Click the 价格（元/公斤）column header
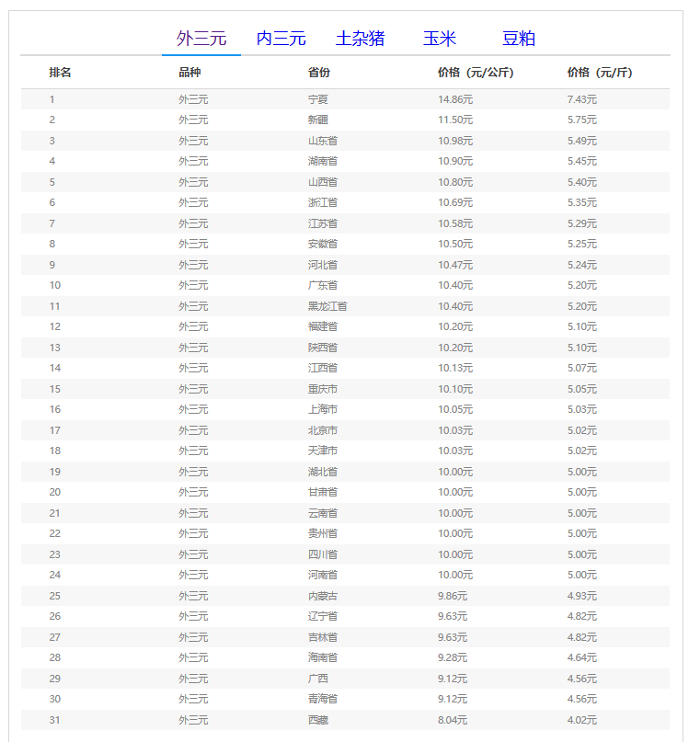Screen dimensions: 700x742 click(476, 73)
